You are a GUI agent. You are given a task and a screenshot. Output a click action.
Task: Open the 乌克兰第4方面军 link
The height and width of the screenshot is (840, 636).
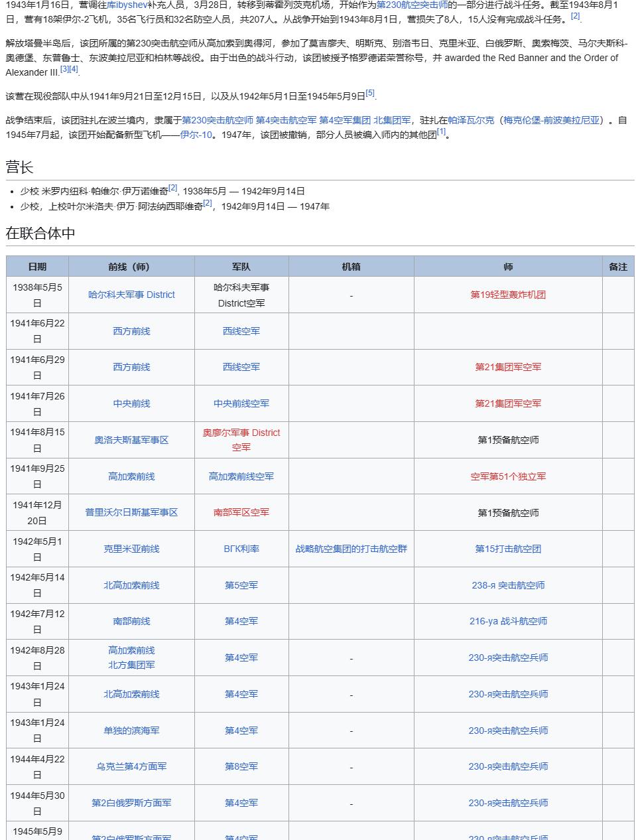(x=131, y=766)
